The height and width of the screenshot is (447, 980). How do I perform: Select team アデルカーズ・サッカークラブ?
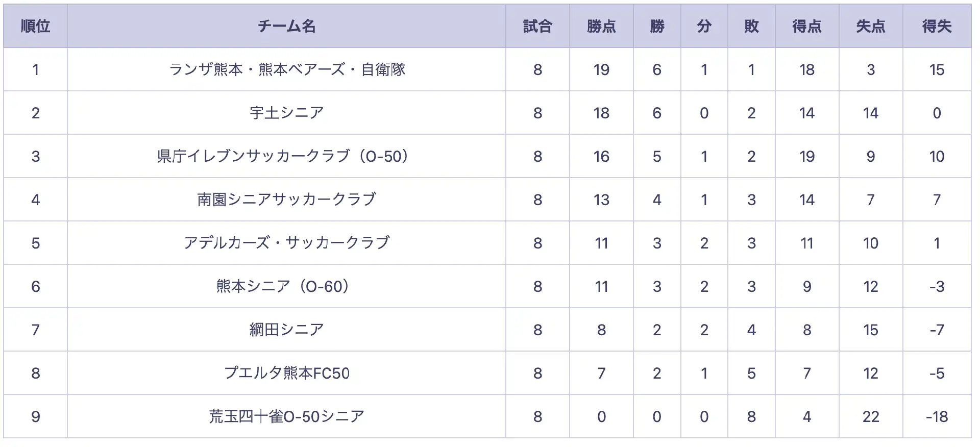tap(287, 243)
